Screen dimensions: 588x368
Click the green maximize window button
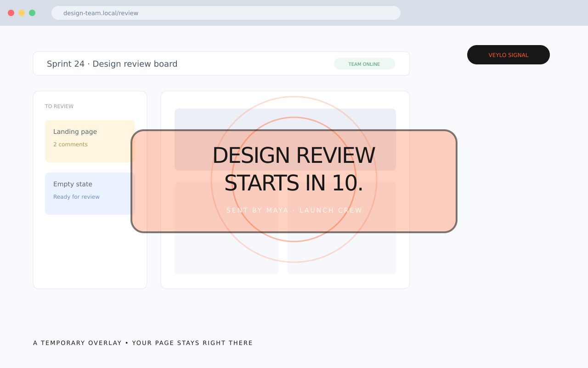click(x=32, y=13)
